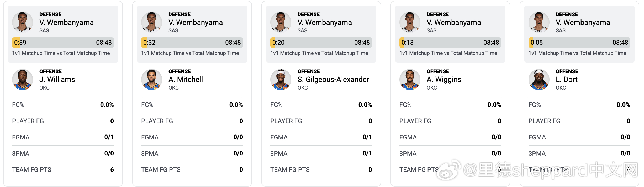Click the 0:20 matchup time progress bar
The height and width of the screenshot is (187, 644).
[321, 43]
